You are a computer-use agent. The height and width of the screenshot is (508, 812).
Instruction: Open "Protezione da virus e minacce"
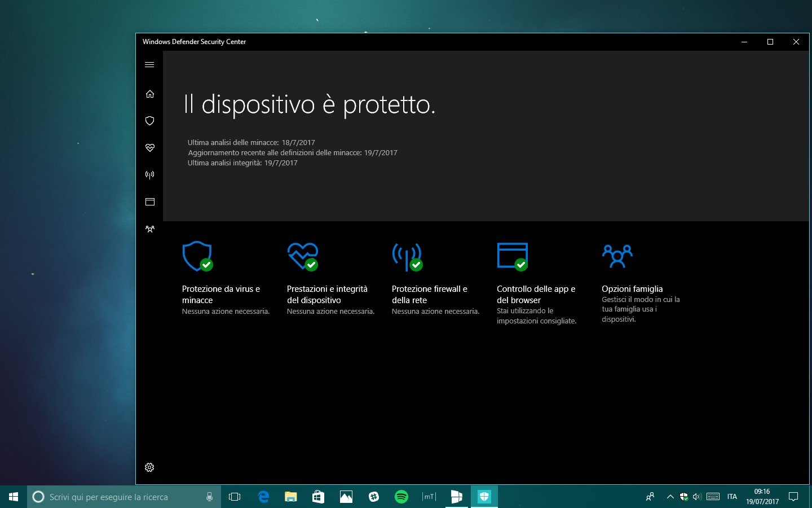(221, 295)
